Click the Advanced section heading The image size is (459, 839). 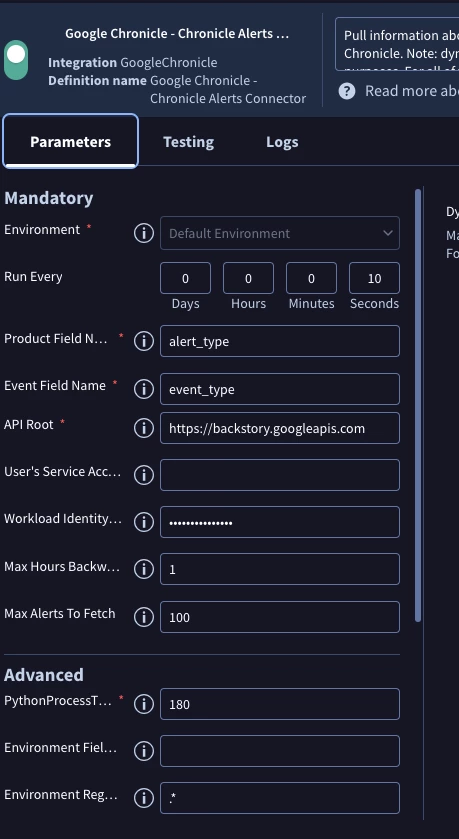click(x=44, y=675)
